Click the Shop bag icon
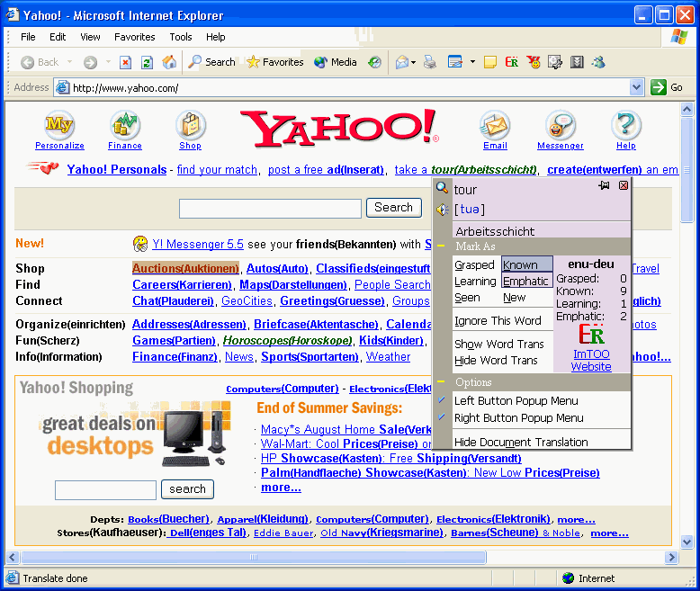 tap(191, 124)
